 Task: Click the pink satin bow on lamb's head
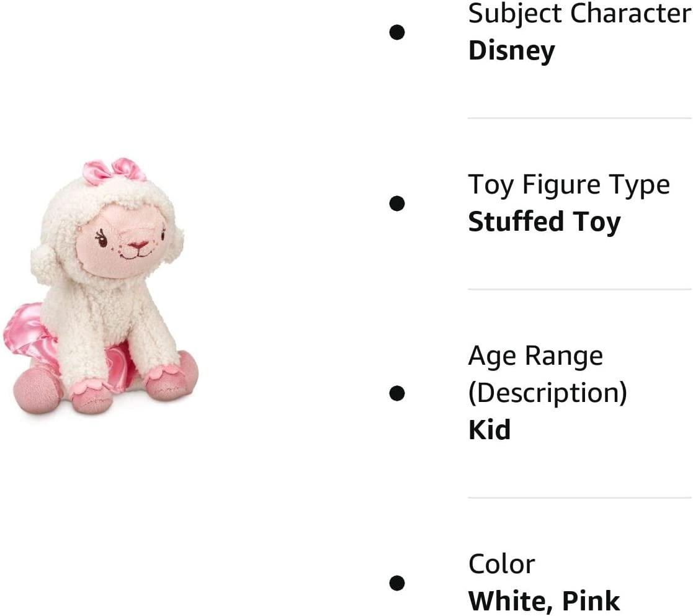(x=115, y=170)
